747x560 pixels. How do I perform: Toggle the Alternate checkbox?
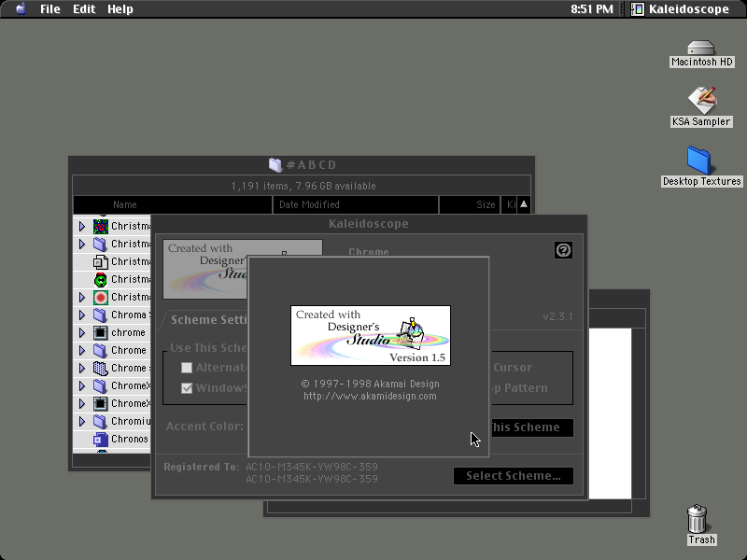(187, 368)
